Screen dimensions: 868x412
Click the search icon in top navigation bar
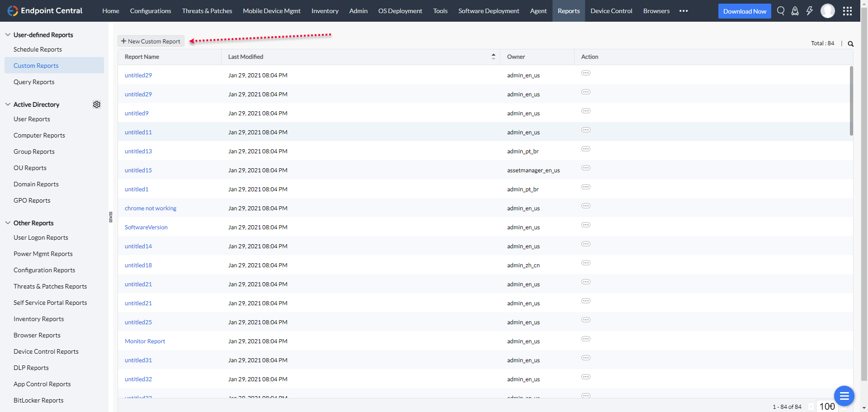780,11
